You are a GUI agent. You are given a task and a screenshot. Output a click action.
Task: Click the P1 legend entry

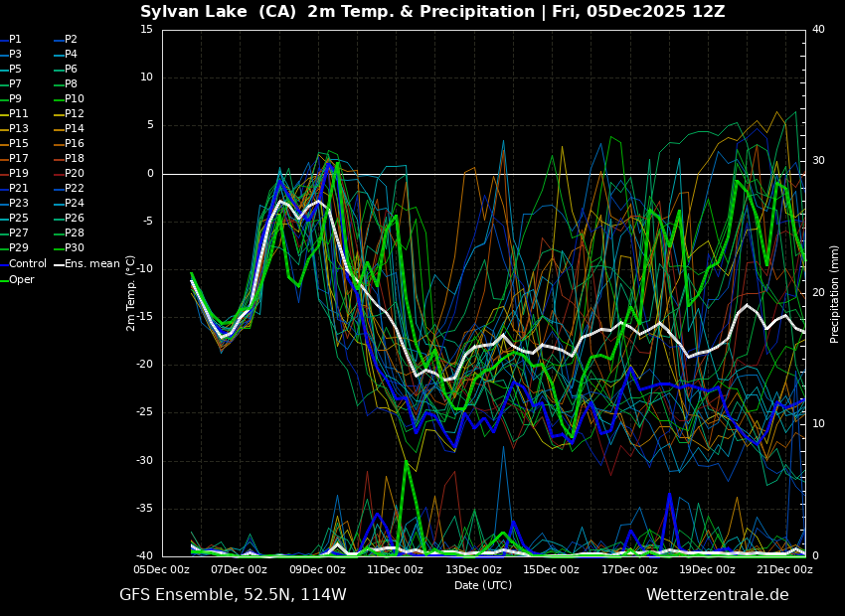pyautogui.click(x=15, y=40)
